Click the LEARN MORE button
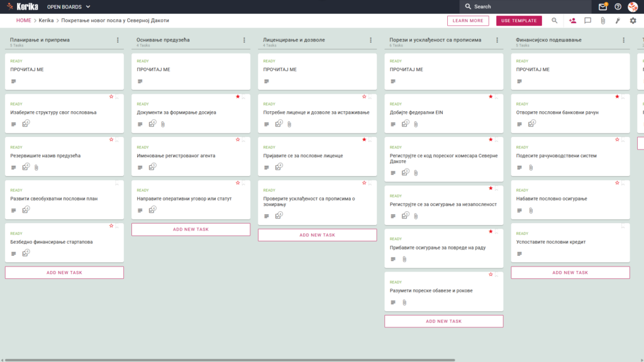This screenshot has width=644, height=362. [x=468, y=21]
